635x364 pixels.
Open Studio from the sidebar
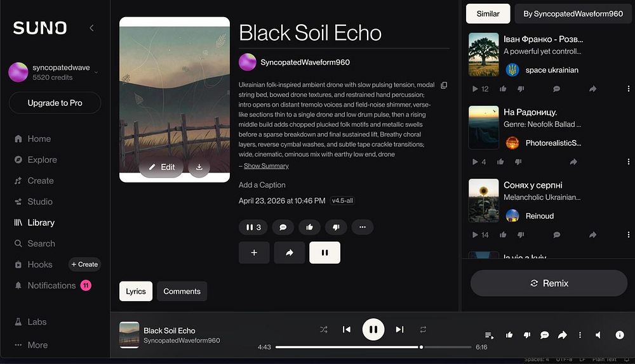click(34, 202)
